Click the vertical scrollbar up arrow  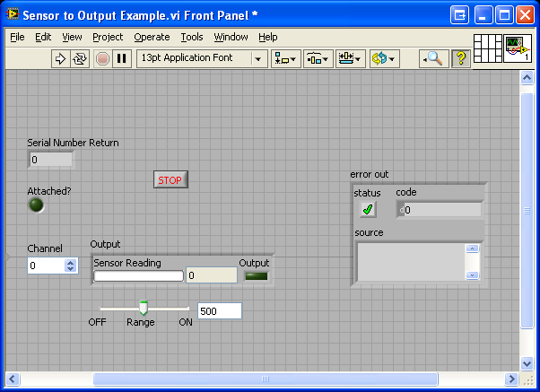coord(527,77)
